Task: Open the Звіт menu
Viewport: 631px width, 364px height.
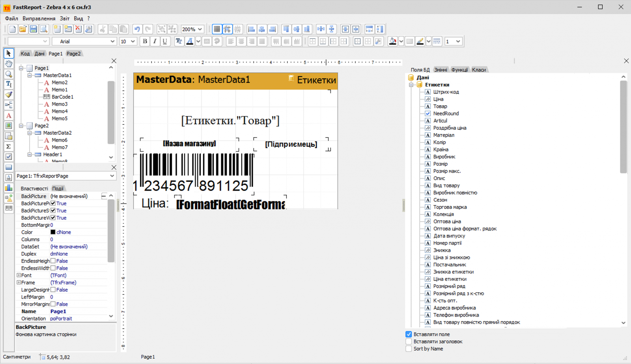Action: 64,18
